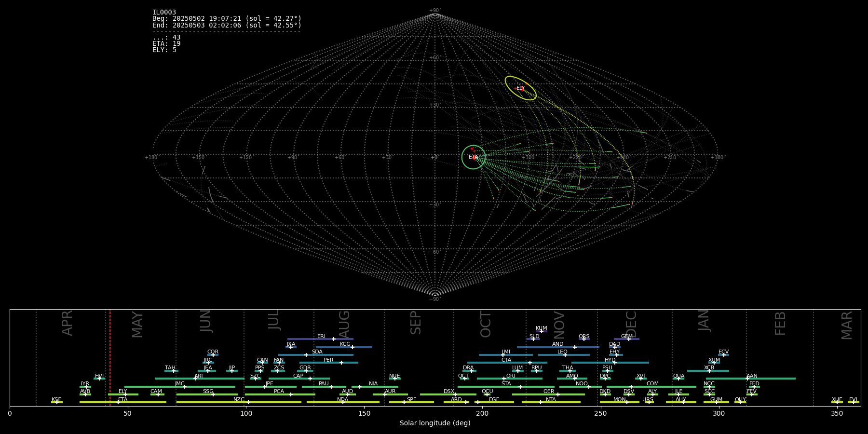
Task: Click the URS shower label
Action: tap(648, 399)
